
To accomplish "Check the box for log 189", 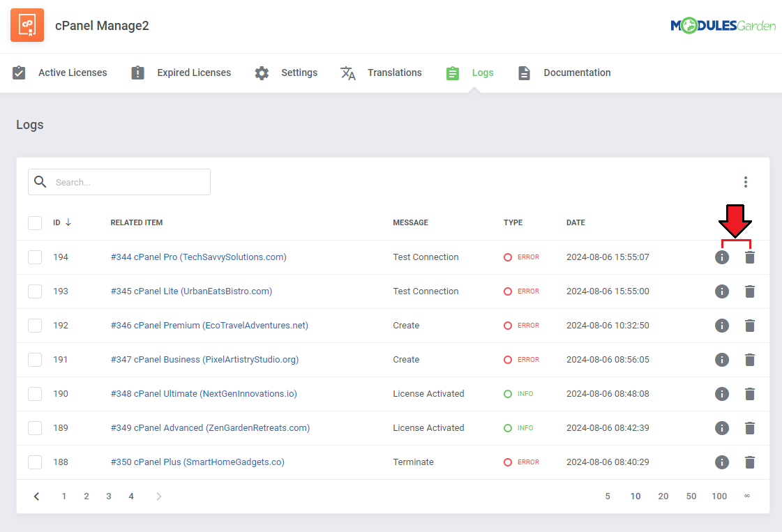I will [35, 428].
